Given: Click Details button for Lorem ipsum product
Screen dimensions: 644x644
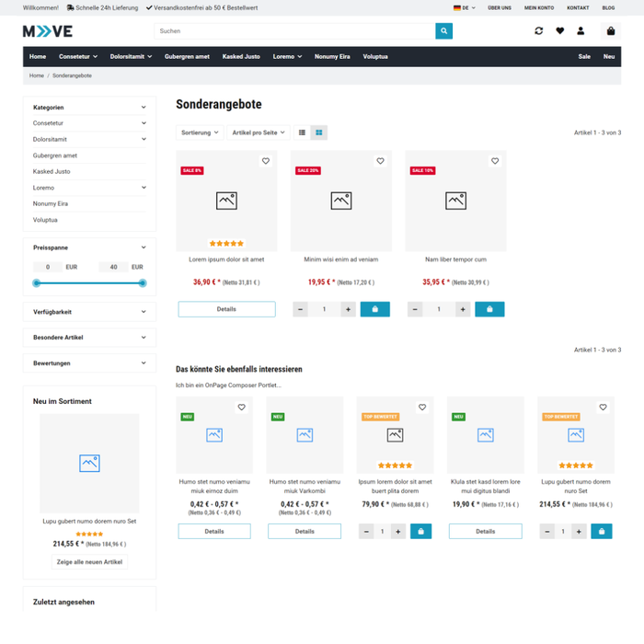Looking at the screenshot, I should [226, 310].
